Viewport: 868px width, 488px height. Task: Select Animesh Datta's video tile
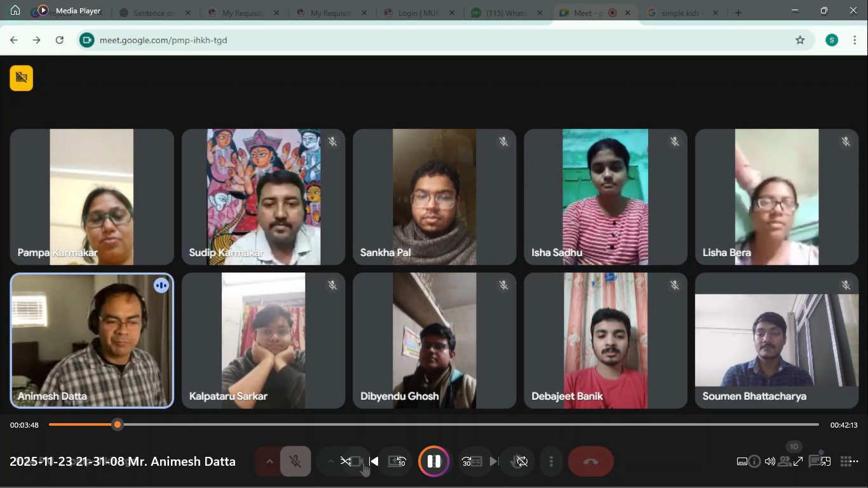pos(92,341)
